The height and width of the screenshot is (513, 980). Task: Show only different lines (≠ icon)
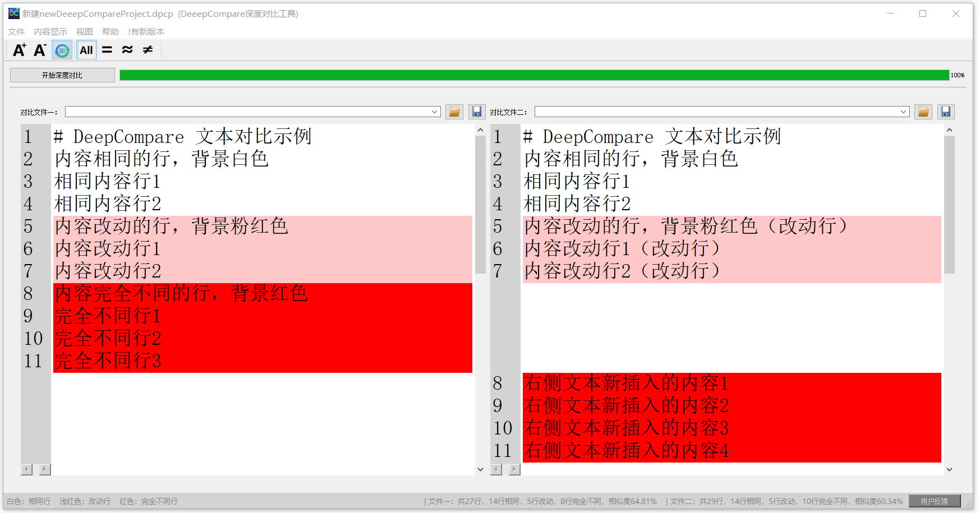[148, 50]
